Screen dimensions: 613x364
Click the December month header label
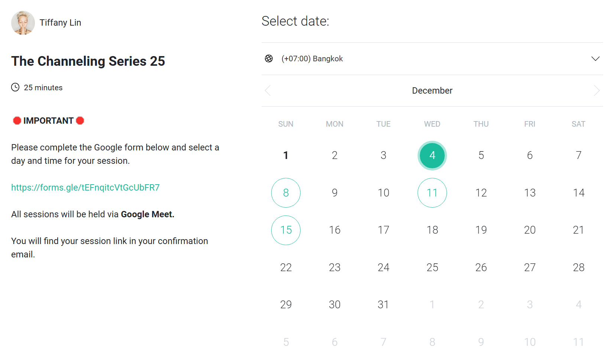(432, 91)
